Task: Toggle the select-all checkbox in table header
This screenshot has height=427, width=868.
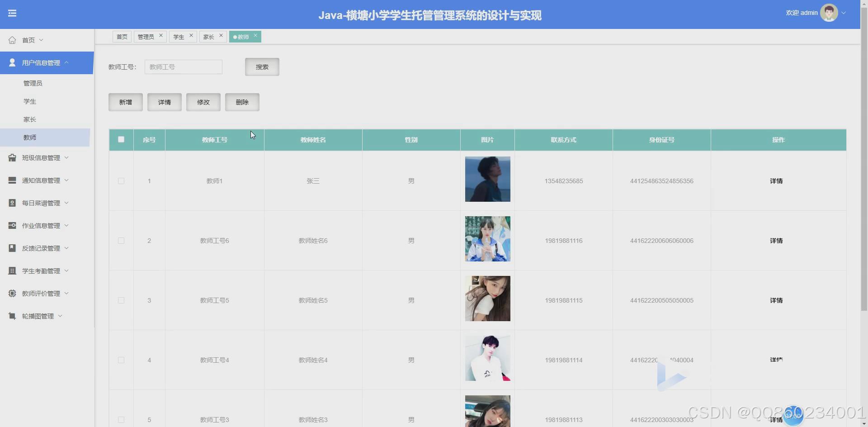Action: coord(121,139)
